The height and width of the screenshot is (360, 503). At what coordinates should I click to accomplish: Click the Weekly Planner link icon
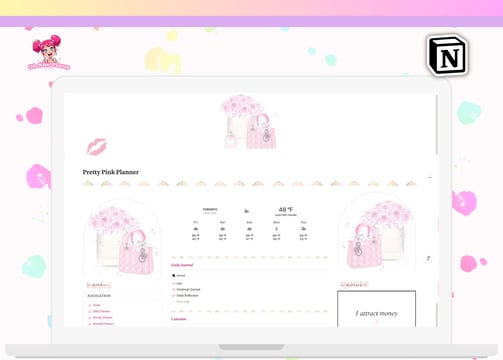pos(89,318)
